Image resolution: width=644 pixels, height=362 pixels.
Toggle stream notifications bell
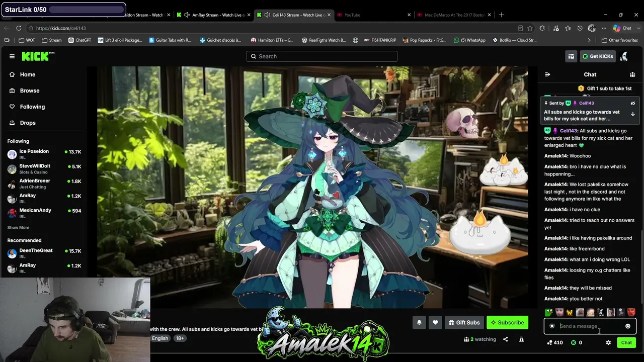point(419,322)
